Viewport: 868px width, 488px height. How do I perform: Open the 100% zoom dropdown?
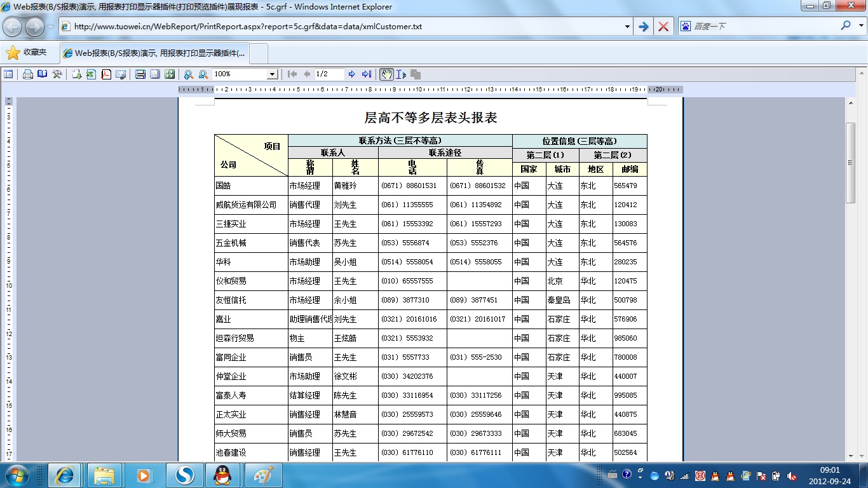coord(272,74)
